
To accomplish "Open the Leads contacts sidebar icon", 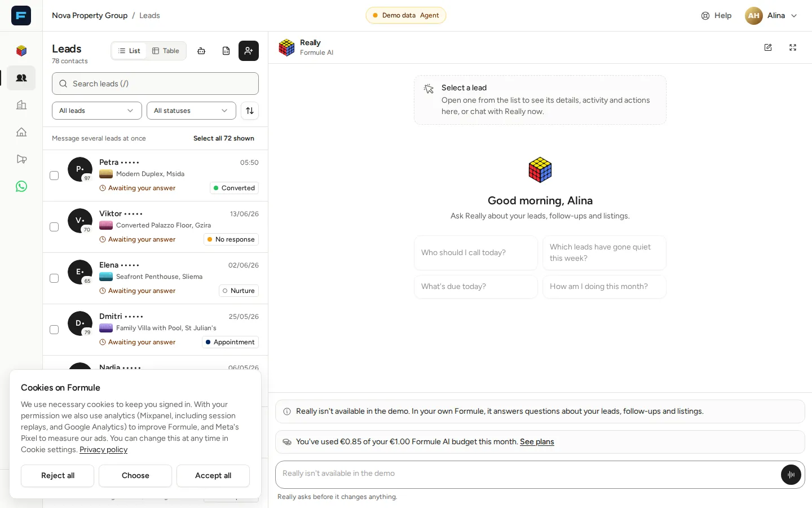I will pyautogui.click(x=21, y=78).
